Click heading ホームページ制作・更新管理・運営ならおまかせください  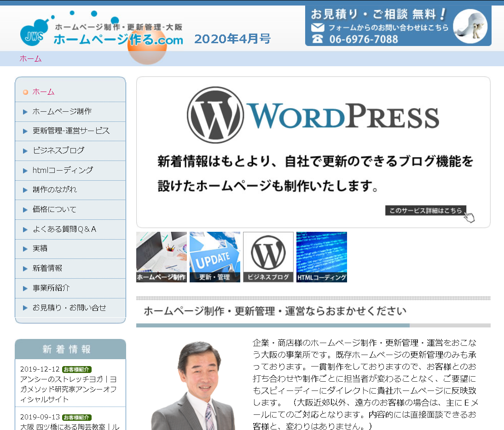click(x=275, y=311)
